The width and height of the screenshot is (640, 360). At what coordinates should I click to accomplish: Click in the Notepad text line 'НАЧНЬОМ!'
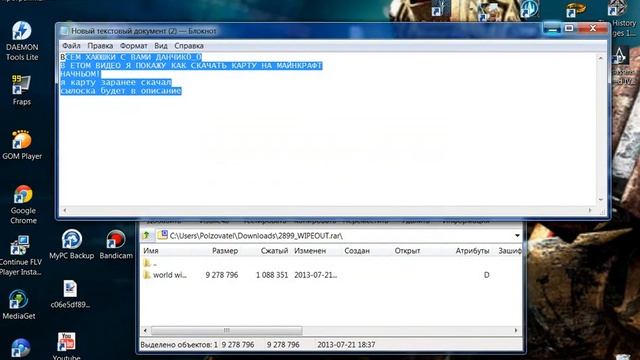(x=80, y=74)
